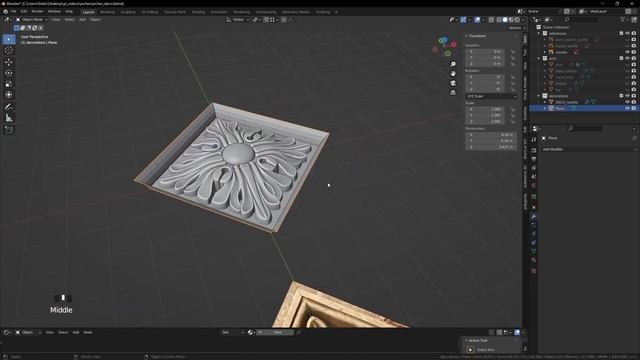640x360 pixels.
Task: Click the blue Z axis on the navigation gizmo
Action: coord(444,40)
